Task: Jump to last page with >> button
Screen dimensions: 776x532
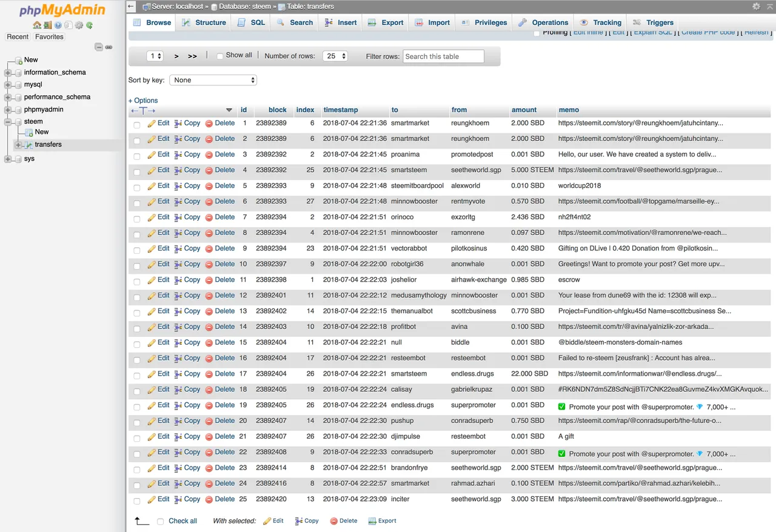Action: [x=192, y=56]
